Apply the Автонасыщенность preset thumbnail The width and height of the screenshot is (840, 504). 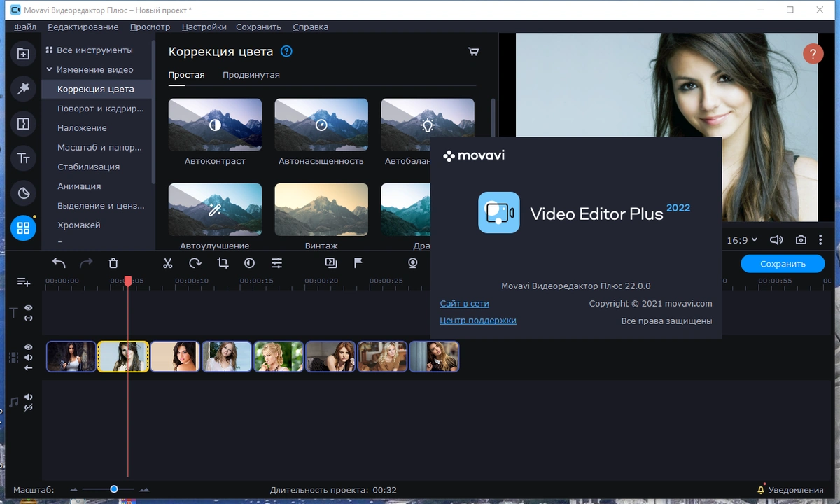(321, 125)
